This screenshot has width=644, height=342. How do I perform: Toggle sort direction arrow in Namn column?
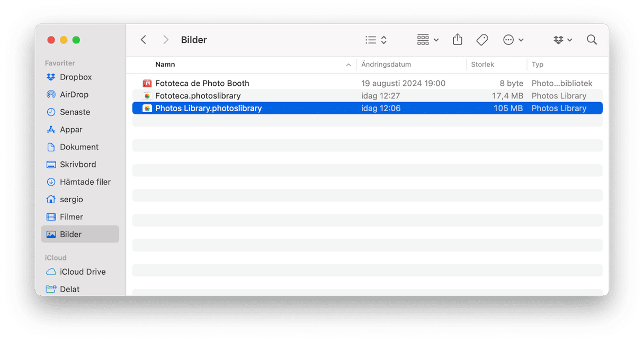(348, 65)
